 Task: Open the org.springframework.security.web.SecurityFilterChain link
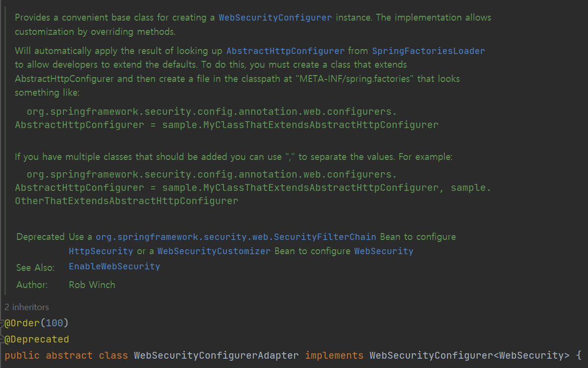tap(236, 237)
